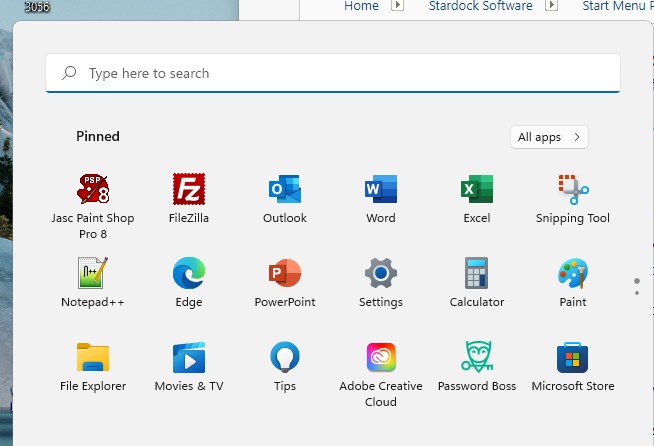Click the arrow after Stardock Software breadcrumb
Image resolution: width=654 pixels, height=446 pixels.
tap(552, 5)
